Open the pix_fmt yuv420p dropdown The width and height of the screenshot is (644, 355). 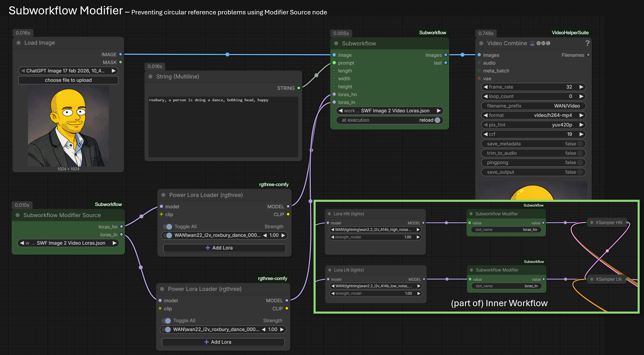pyautogui.click(x=533, y=125)
